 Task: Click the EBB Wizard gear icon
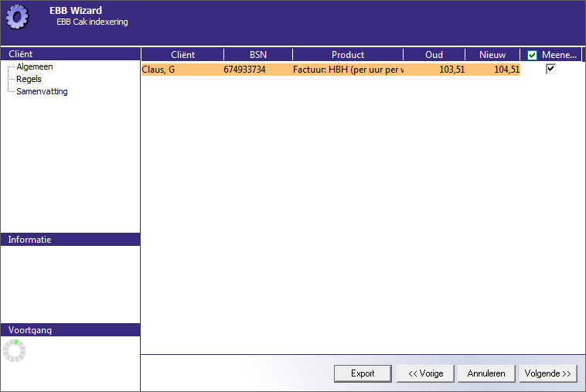tap(17, 16)
